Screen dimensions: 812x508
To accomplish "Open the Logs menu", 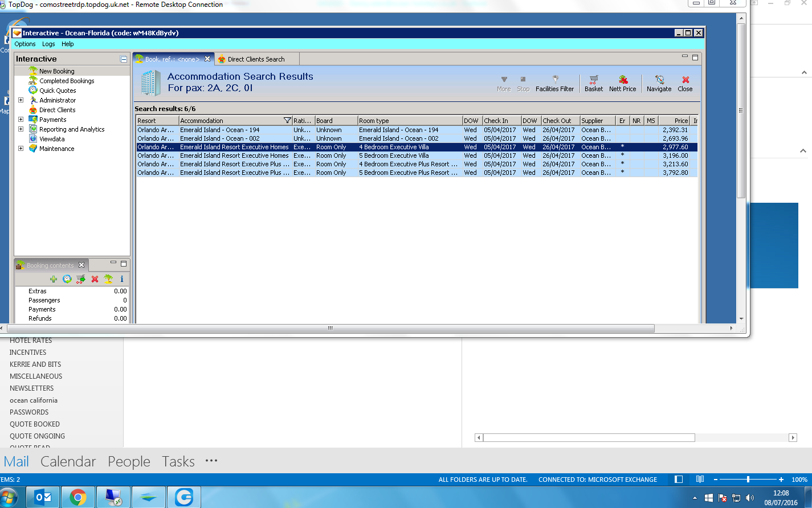I will coord(48,44).
